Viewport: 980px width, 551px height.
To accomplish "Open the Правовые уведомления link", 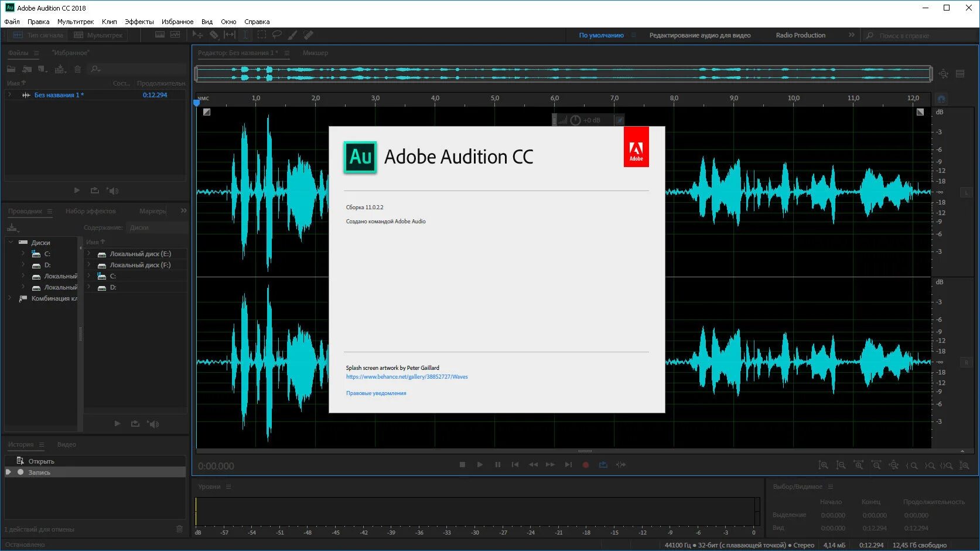I will coord(376,393).
